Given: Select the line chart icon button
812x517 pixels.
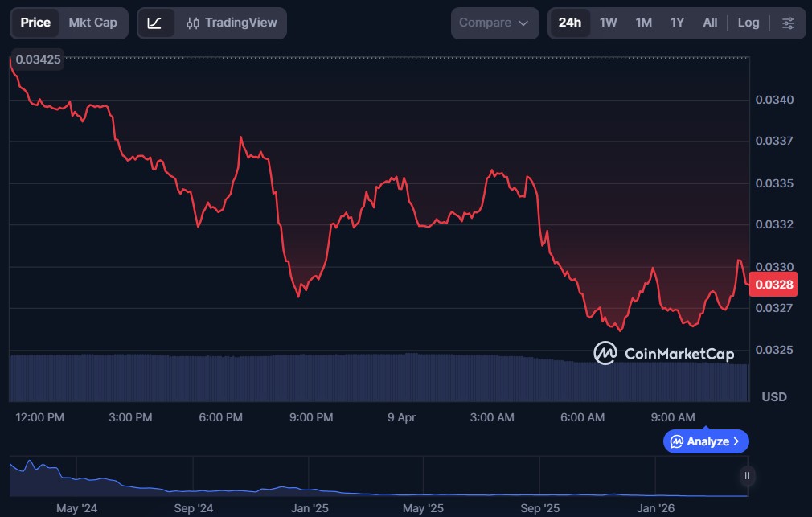Looking at the screenshot, I should point(155,23).
